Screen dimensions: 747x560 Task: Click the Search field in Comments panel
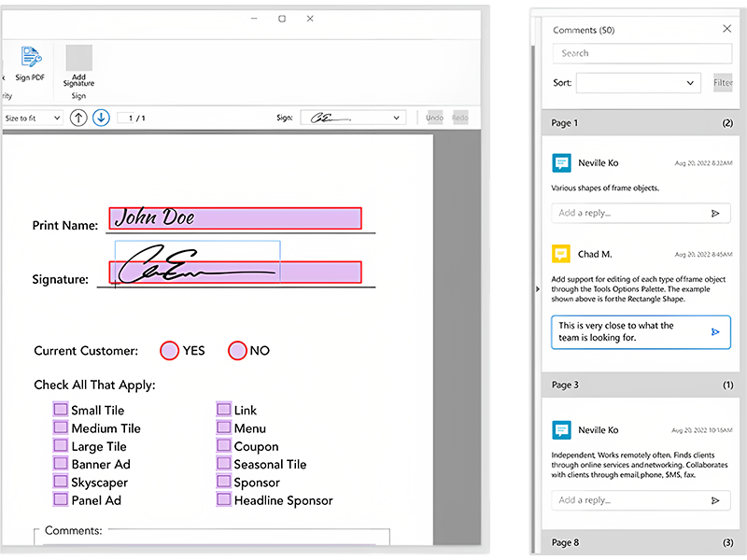click(x=641, y=53)
